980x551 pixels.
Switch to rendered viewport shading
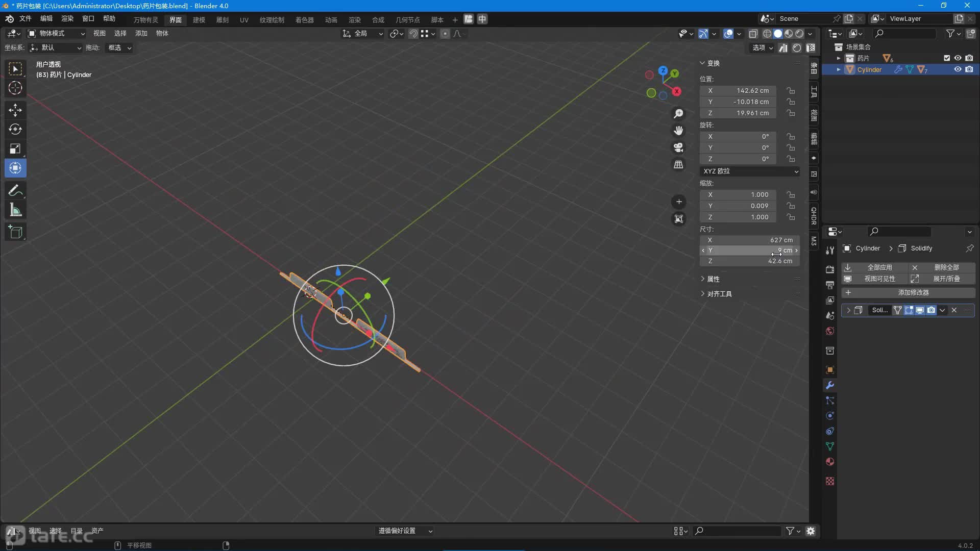click(799, 33)
